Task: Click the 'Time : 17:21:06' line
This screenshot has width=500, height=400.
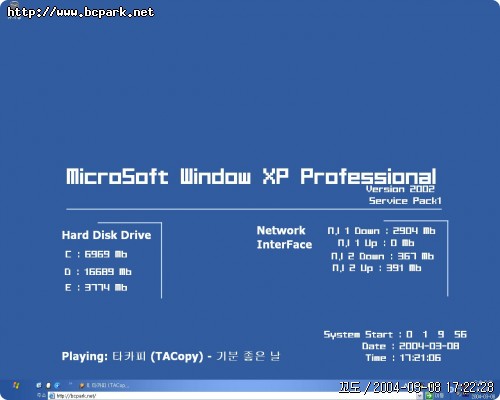Action: (x=403, y=358)
